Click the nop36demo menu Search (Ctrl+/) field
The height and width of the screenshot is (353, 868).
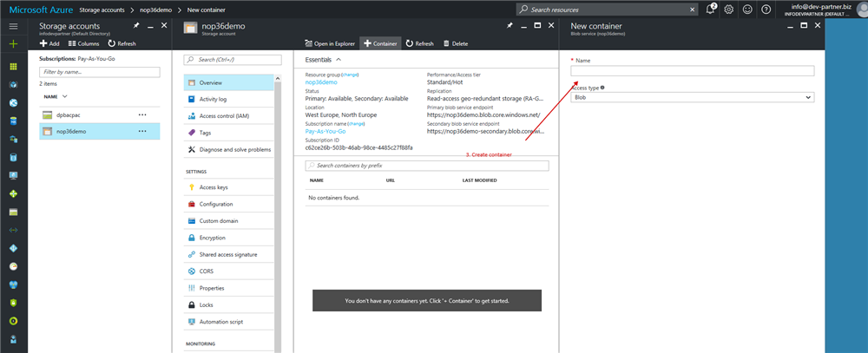click(233, 59)
